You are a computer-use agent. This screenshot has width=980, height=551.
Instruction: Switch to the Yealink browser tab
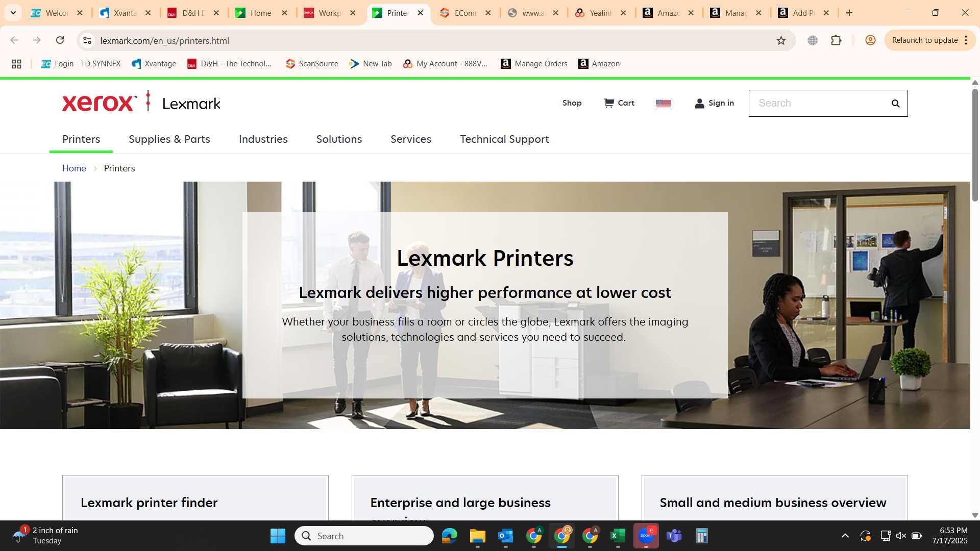tap(601, 13)
